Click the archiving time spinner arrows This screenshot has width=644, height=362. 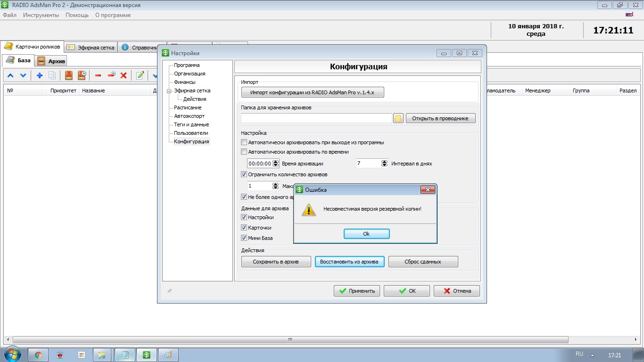click(x=276, y=164)
